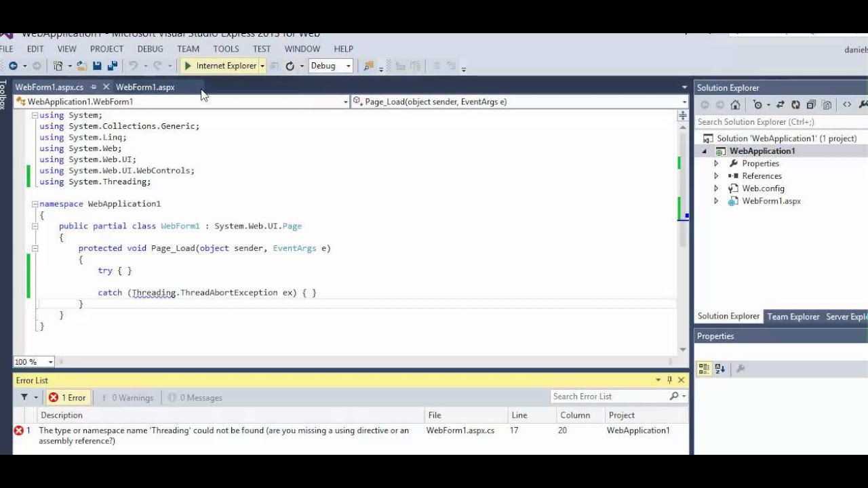This screenshot has height=488, width=868.
Task: Sort Error List by File column header
Action: 466,415
